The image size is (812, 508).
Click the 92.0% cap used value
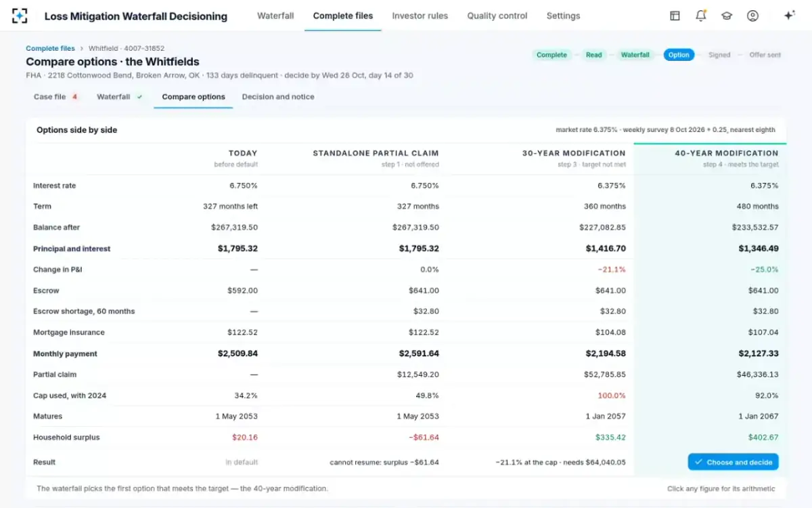coord(767,396)
